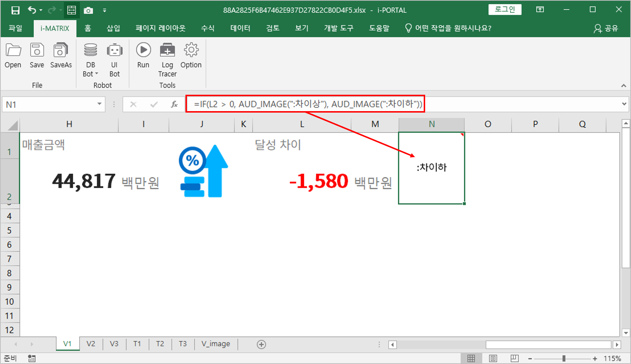Expand the Name Box dropdown
The image size is (631, 364).
coord(99,104)
